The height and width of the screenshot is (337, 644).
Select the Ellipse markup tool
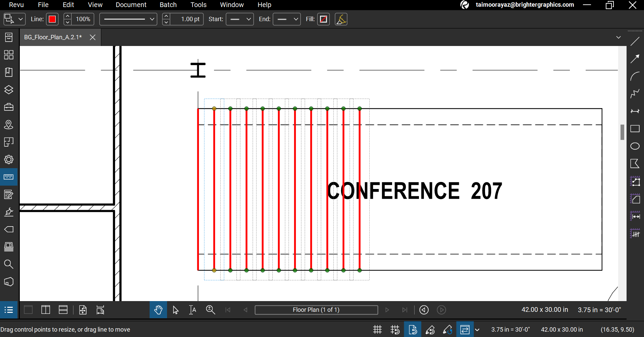pos(635,146)
